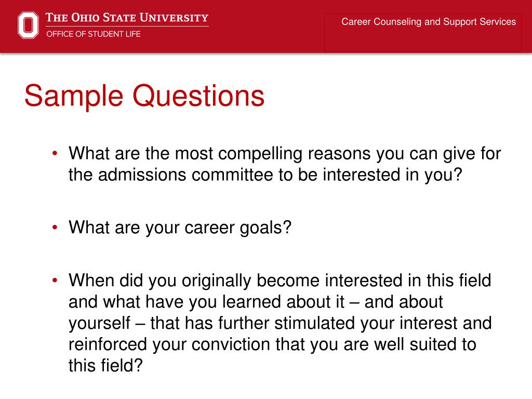Click the 'what have you learned about it' line
The image size is (532, 399).
(x=256, y=302)
